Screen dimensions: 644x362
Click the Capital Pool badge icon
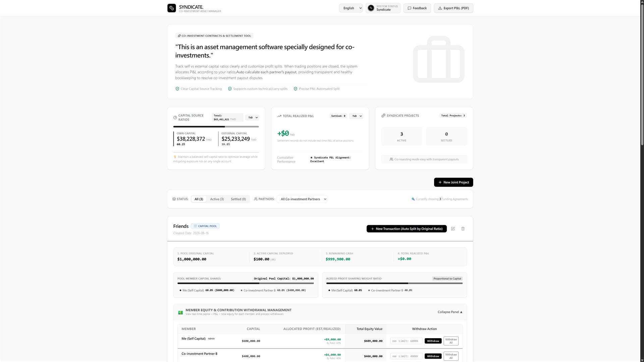click(195, 226)
